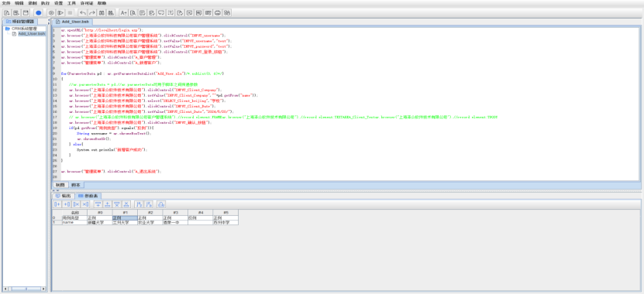Click the insert row below icon
Viewport: 644px width, 294px height.
(x=107, y=204)
